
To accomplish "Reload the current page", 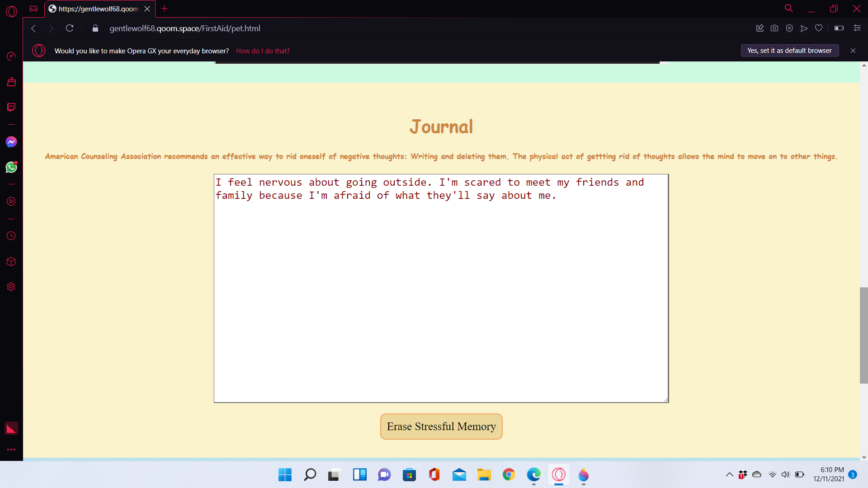I will pos(70,28).
